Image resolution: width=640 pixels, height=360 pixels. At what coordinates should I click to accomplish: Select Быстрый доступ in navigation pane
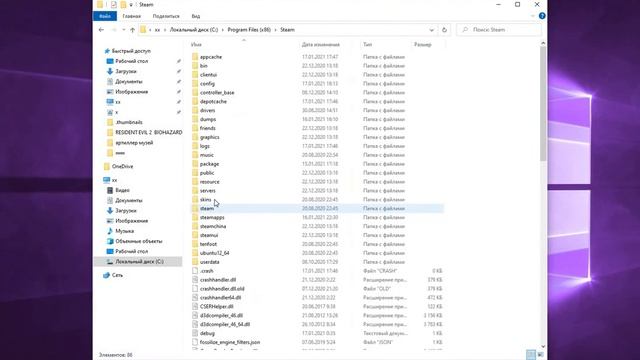131,51
